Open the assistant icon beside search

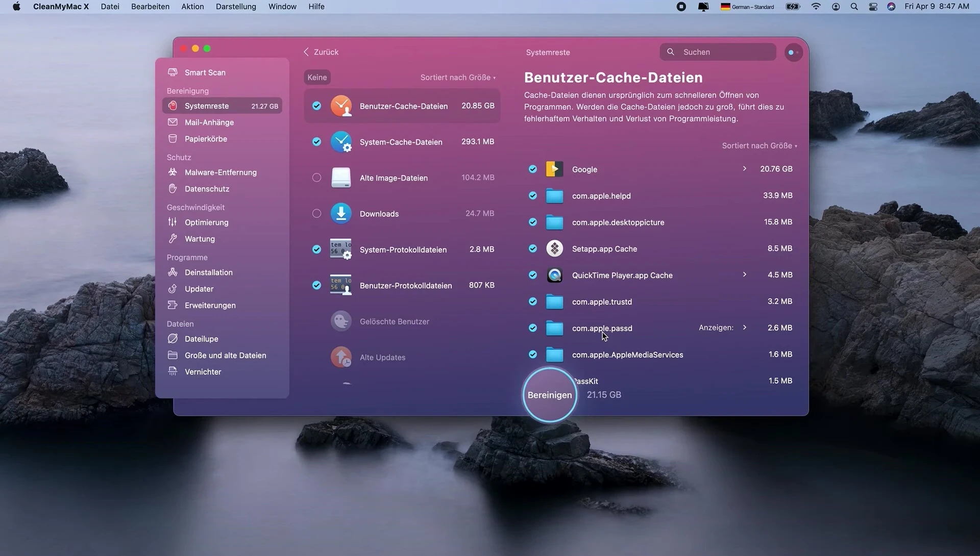pyautogui.click(x=794, y=52)
